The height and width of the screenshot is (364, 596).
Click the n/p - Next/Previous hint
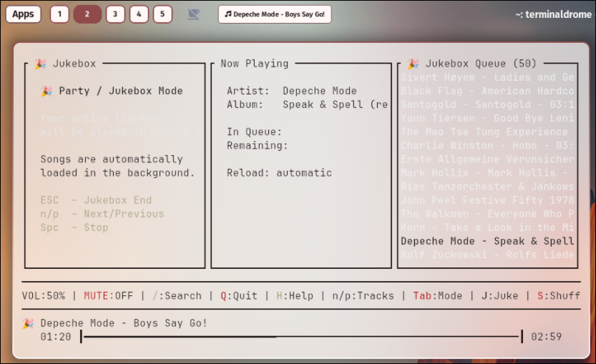(x=102, y=214)
